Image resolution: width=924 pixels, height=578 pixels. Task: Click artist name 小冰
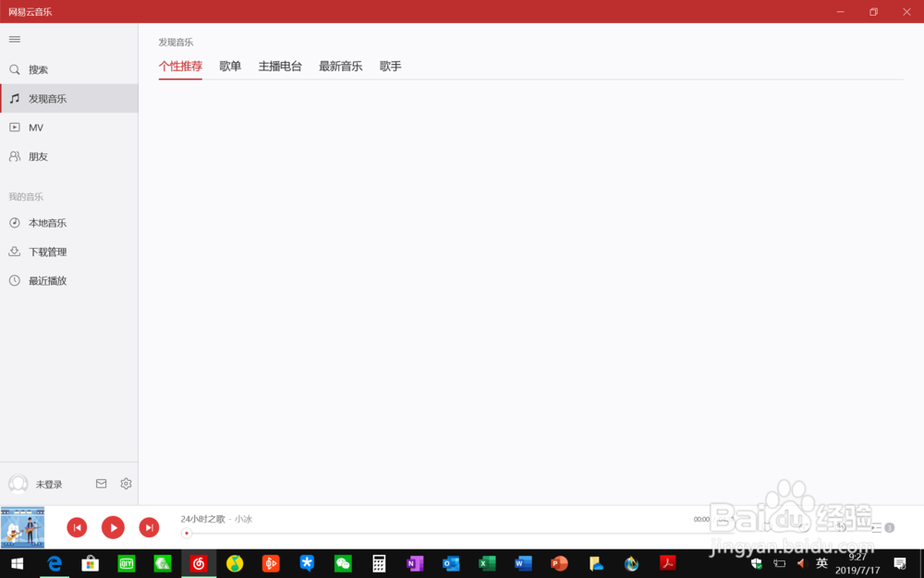243,519
